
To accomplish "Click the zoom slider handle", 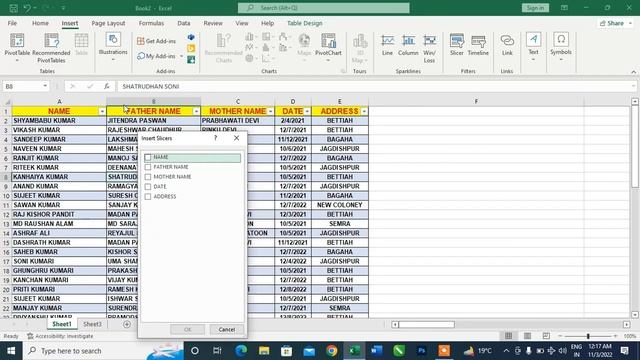I will (x=588, y=336).
